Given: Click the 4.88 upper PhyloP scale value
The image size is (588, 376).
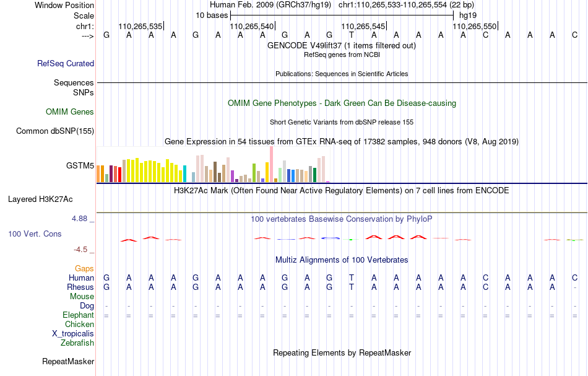Looking at the screenshot, I should (x=79, y=219).
